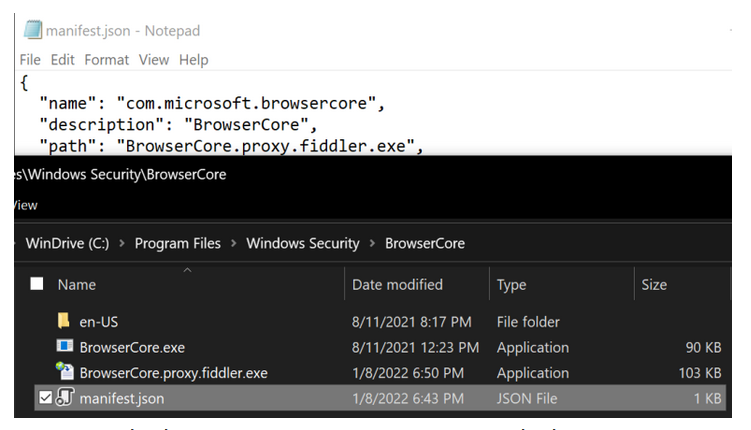Open the Help menu in Notepad
Screen dimensions: 751x430
pyautogui.click(x=193, y=60)
